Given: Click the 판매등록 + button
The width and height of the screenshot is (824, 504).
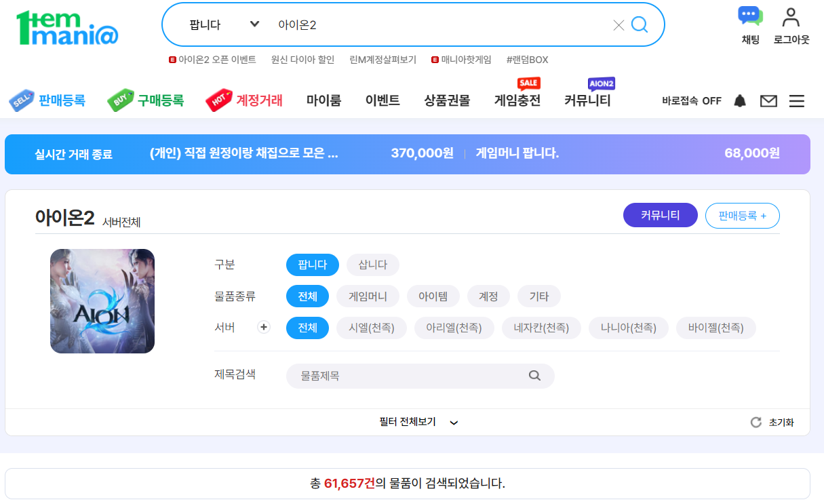Looking at the screenshot, I should coord(743,216).
